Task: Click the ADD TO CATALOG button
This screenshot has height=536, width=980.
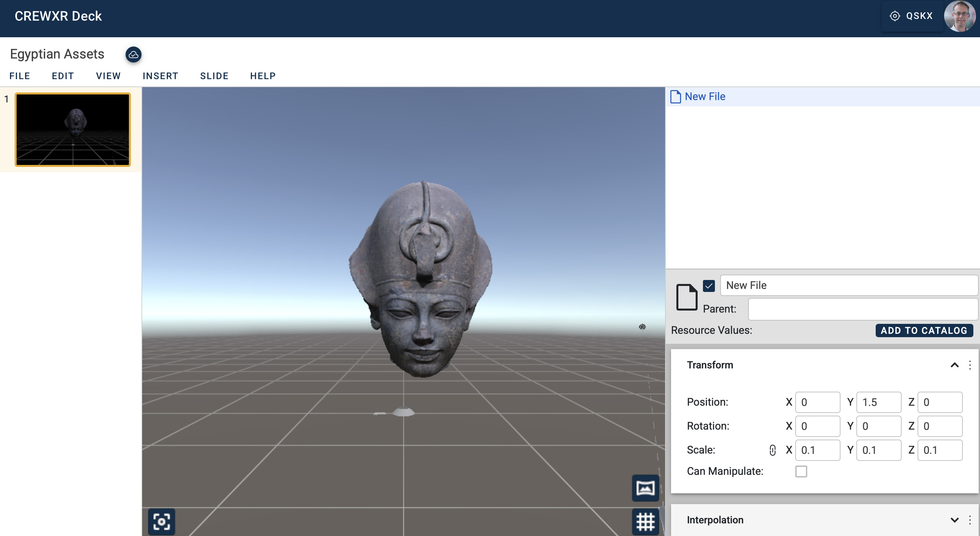Action: click(x=924, y=331)
